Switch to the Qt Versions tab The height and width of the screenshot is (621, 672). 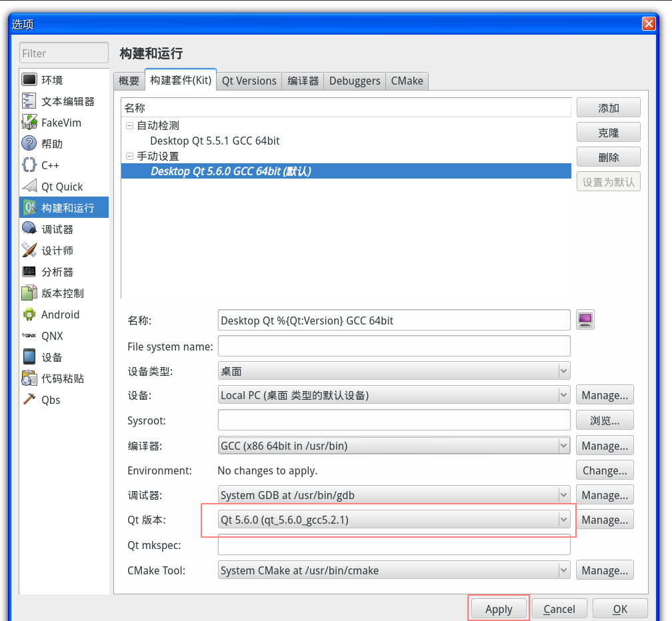tap(249, 81)
